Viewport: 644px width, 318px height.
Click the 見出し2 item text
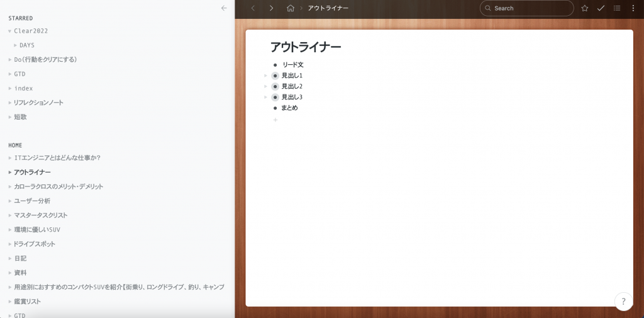292,86
